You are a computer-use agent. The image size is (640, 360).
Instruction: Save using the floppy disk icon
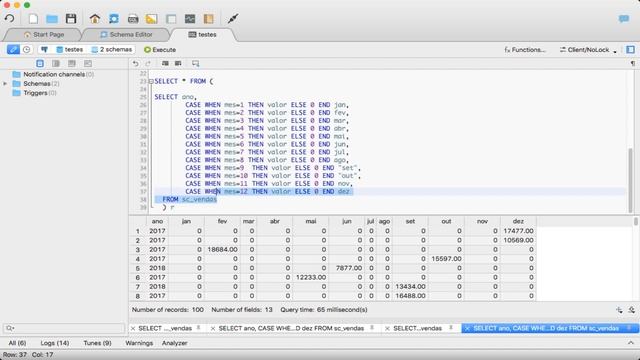pos(71,18)
